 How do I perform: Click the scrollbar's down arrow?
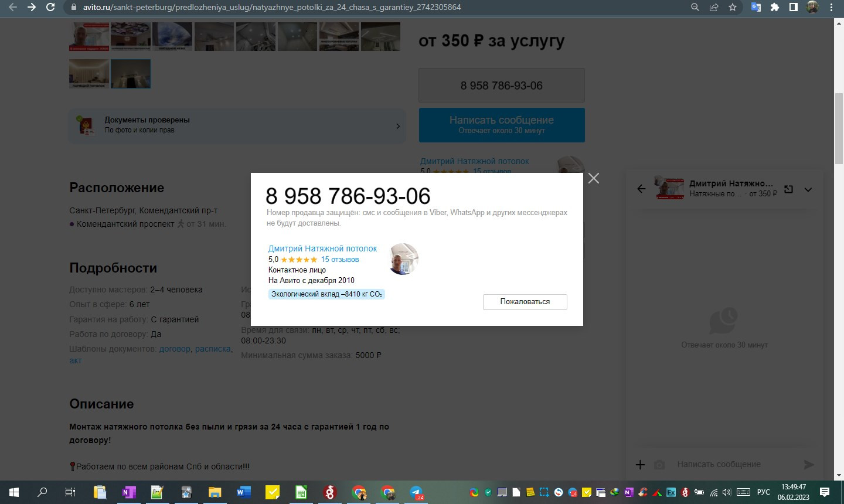[839, 475]
